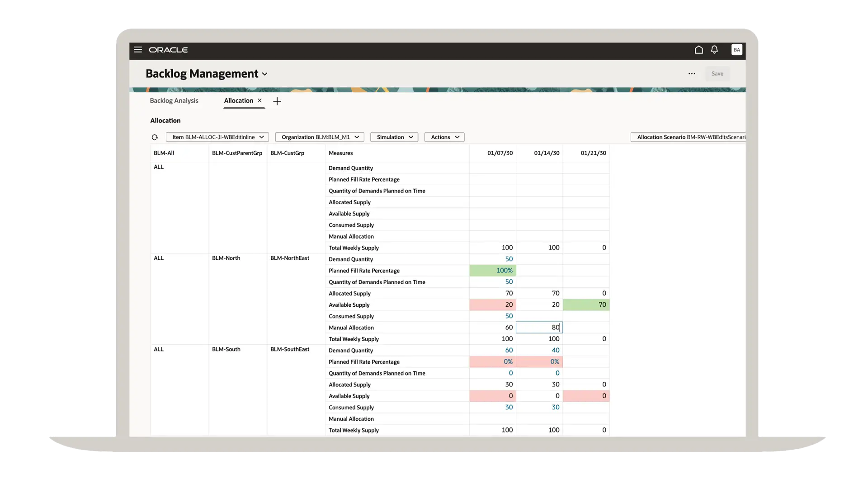Switch to the Backlog Analysis tab
The width and height of the screenshot is (868, 488).
pos(174,100)
